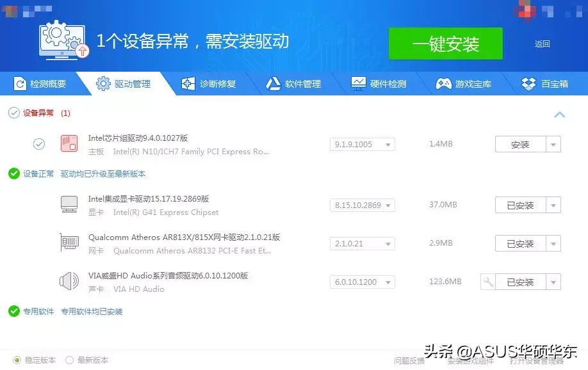The image size is (588, 370).
Task: Click the Intel chipset motherboard icon
Action: 69,144
